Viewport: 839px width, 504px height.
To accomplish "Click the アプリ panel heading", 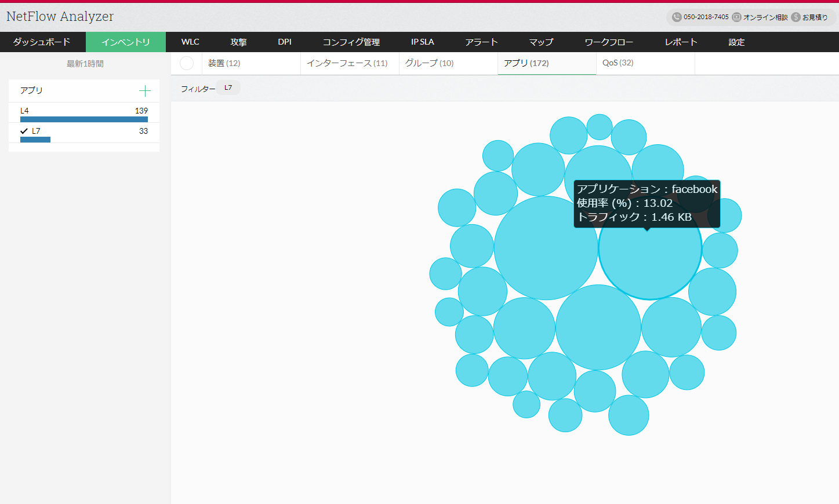I will (x=31, y=90).
